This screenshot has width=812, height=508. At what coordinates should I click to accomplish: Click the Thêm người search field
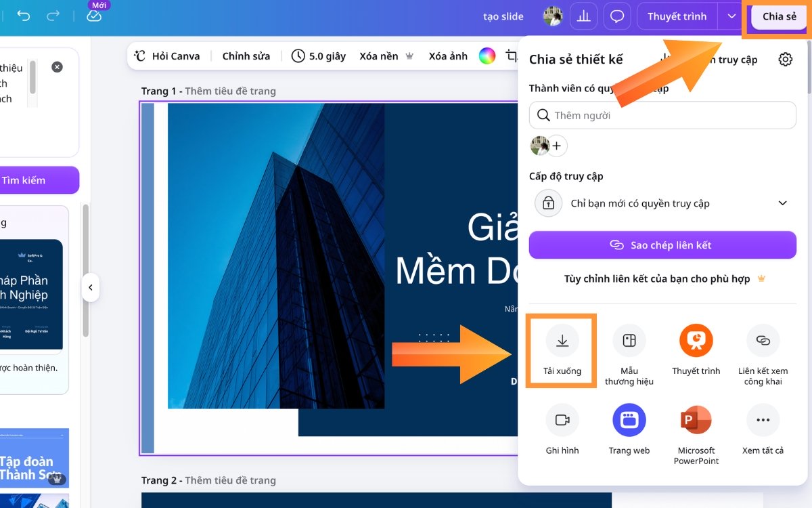pos(662,115)
